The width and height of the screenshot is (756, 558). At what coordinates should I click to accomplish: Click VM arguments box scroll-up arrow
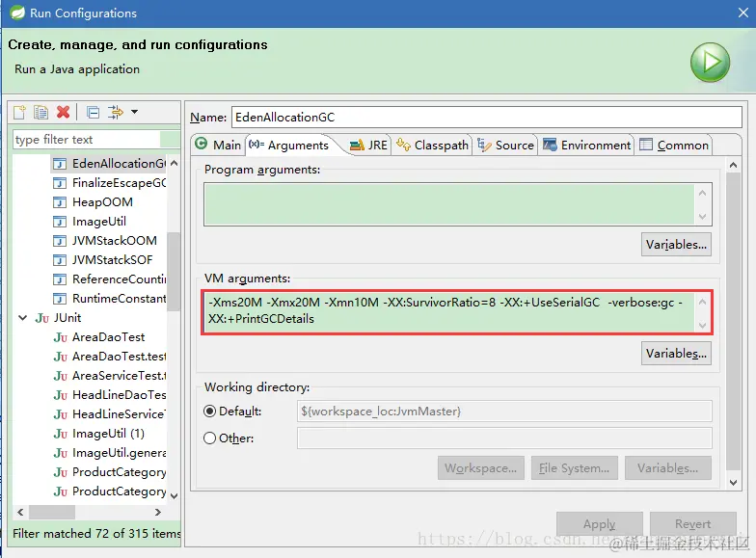pos(702,303)
